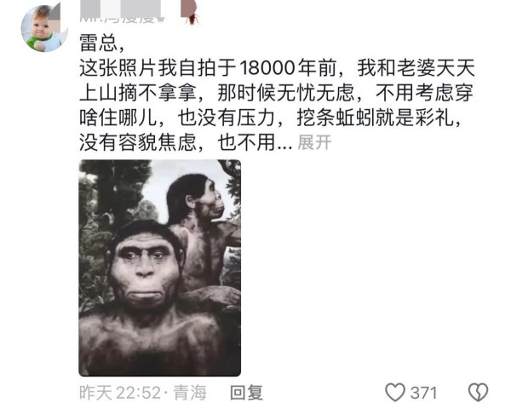Click the comment line mentioning 18000年前

277,68
